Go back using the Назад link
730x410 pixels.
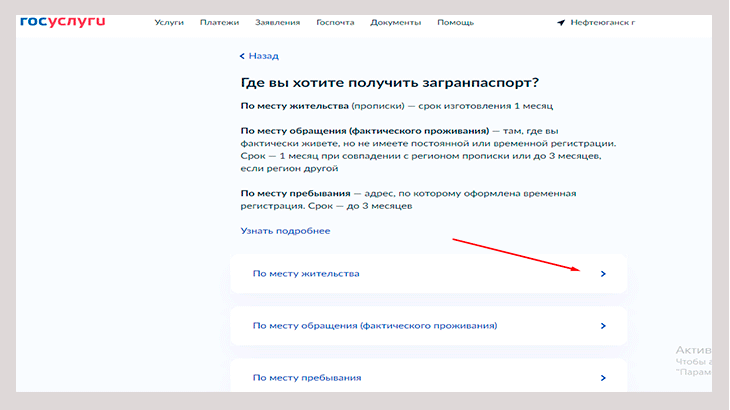pyautogui.click(x=264, y=56)
